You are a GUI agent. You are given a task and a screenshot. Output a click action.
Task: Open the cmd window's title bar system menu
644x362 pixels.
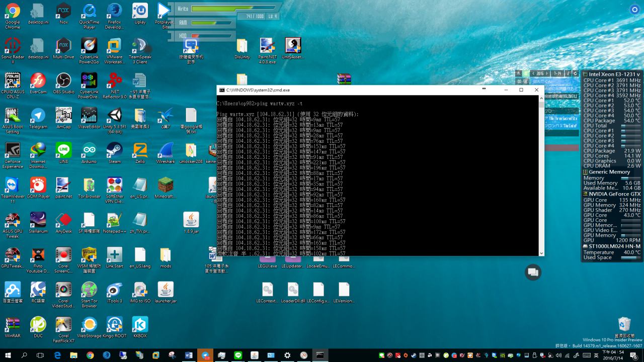222,90
